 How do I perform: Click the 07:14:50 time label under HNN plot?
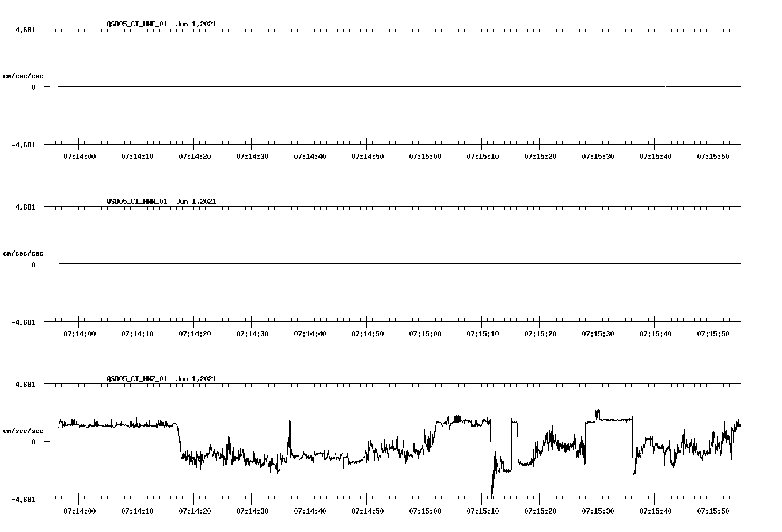tap(367, 333)
